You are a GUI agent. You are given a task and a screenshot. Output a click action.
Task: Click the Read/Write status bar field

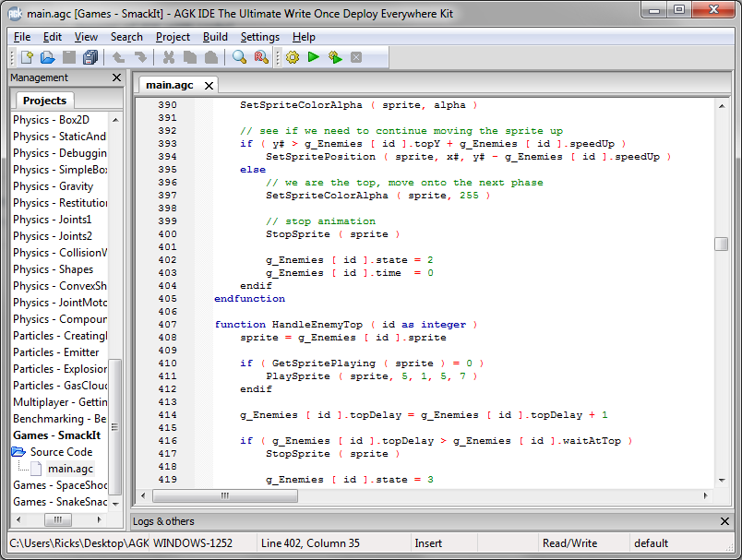pyautogui.click(x=583, y=543)
